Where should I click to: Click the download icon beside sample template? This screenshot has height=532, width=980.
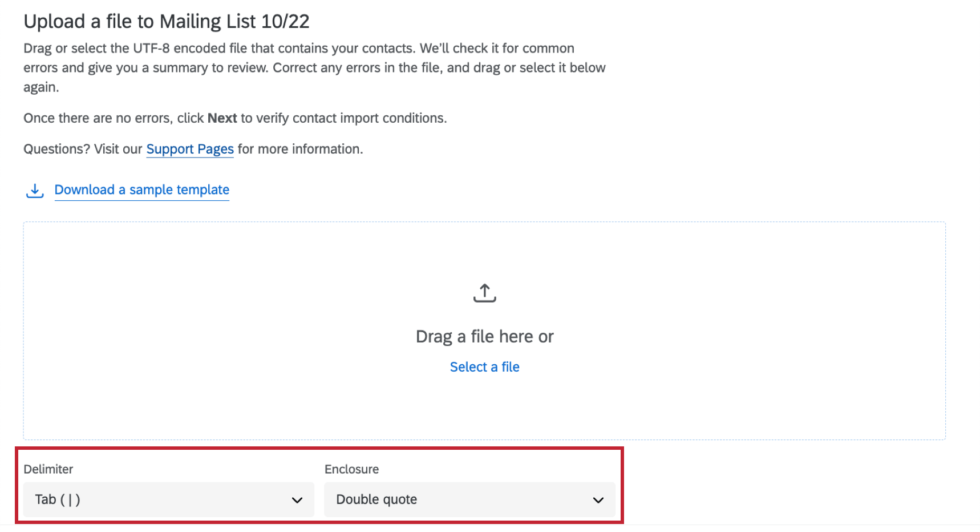(x=34, y=190)
